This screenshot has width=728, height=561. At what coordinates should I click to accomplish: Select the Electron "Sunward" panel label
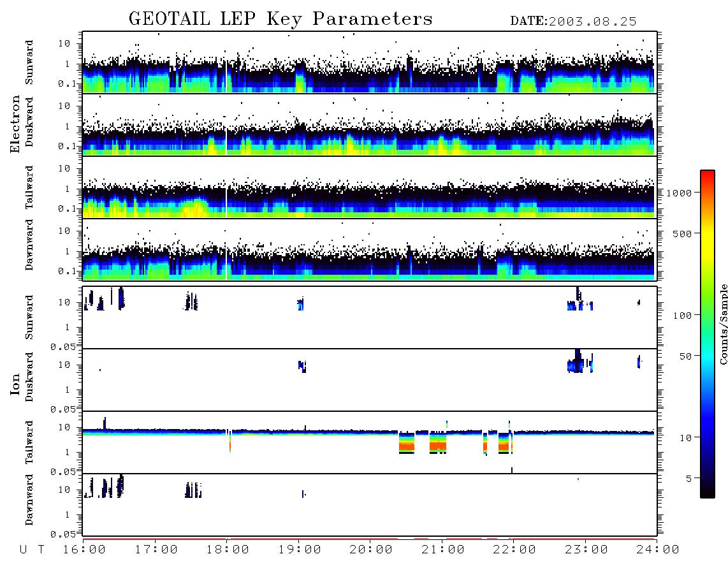29,62
